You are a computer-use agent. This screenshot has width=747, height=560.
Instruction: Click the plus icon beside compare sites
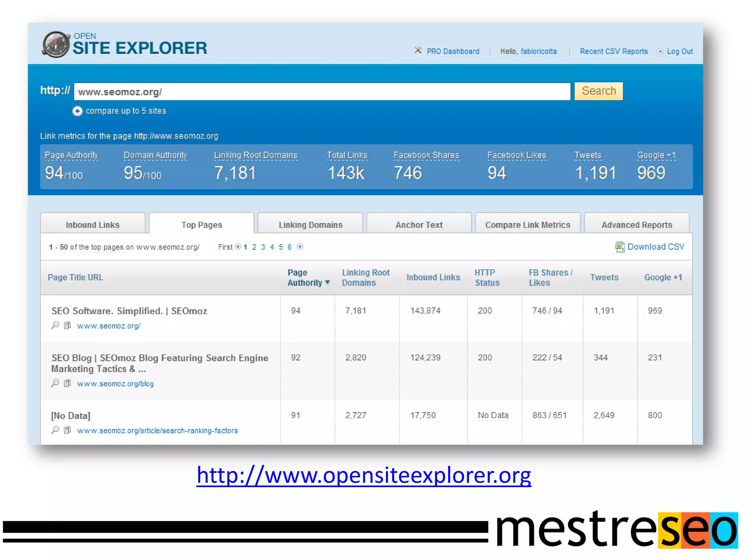coord(77,111)
